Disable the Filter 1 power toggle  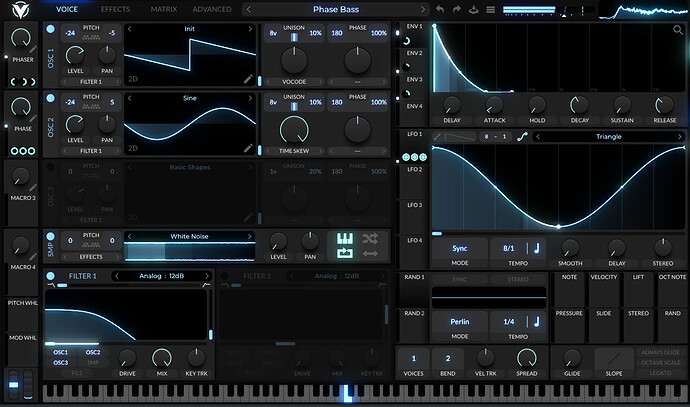click(50, 276)
